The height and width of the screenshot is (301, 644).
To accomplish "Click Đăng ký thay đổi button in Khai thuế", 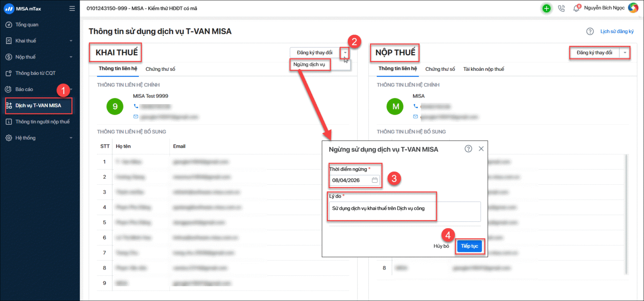I will [x=315, y=53].
